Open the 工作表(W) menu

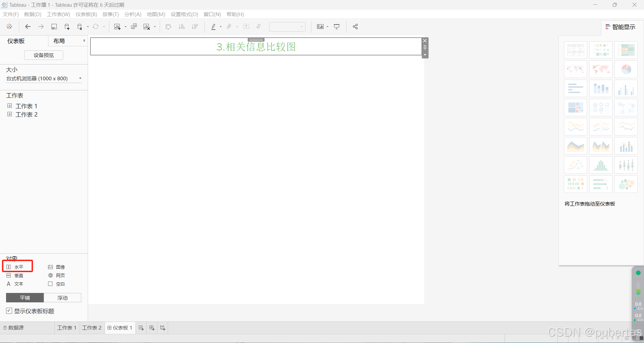coord(58,14)
